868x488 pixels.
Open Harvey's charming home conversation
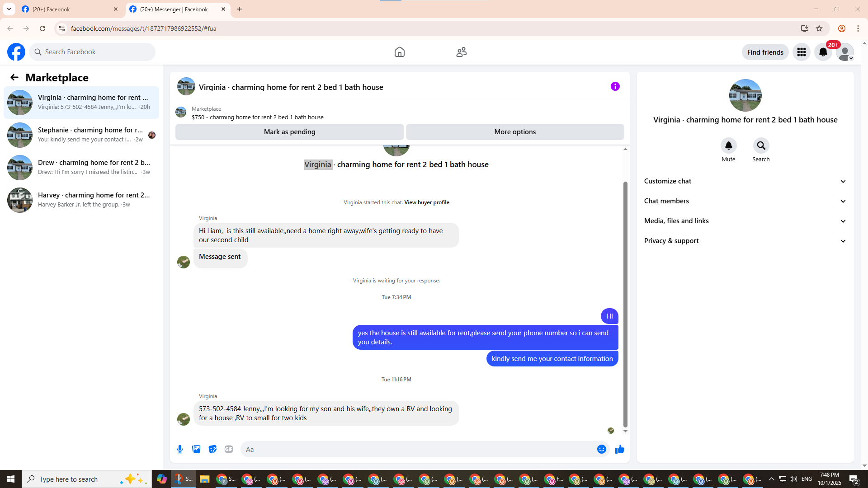pos(81,200)
